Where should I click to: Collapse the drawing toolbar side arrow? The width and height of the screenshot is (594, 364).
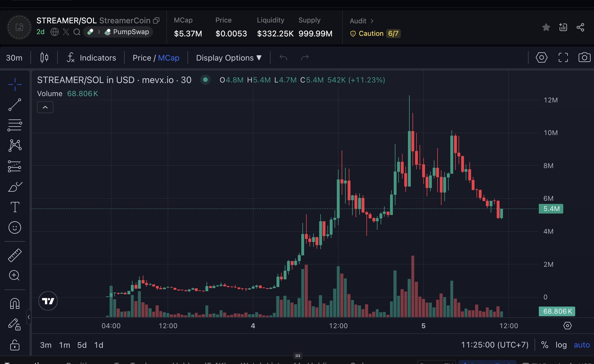[x=29, y=317]
